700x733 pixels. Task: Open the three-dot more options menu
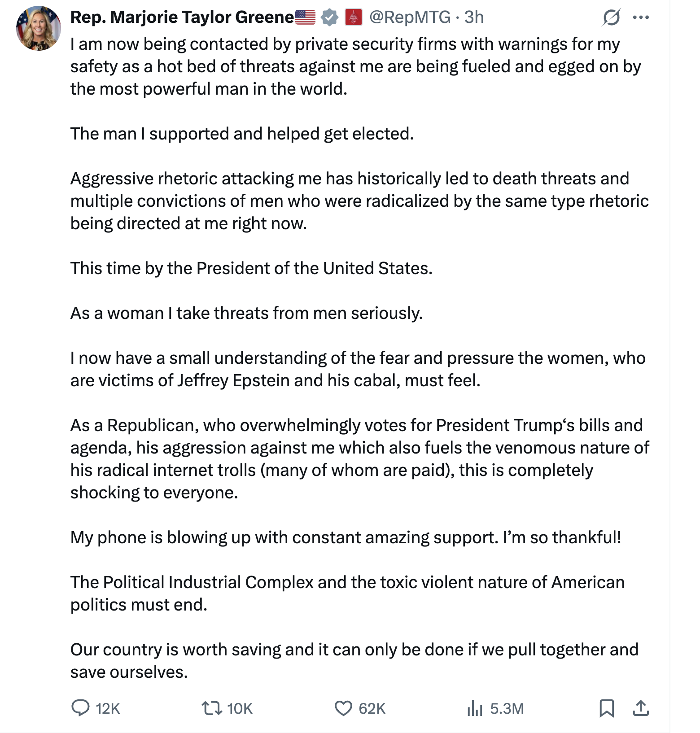click(640, 17)
